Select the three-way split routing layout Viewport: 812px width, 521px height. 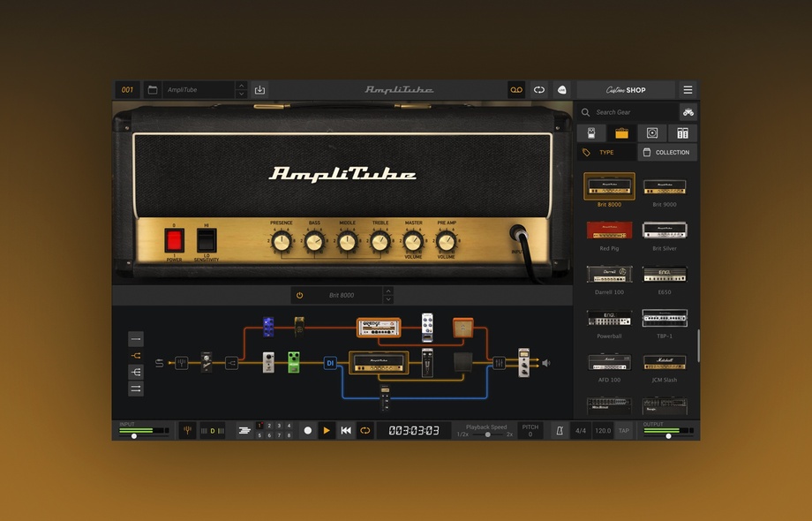point(136,372)
